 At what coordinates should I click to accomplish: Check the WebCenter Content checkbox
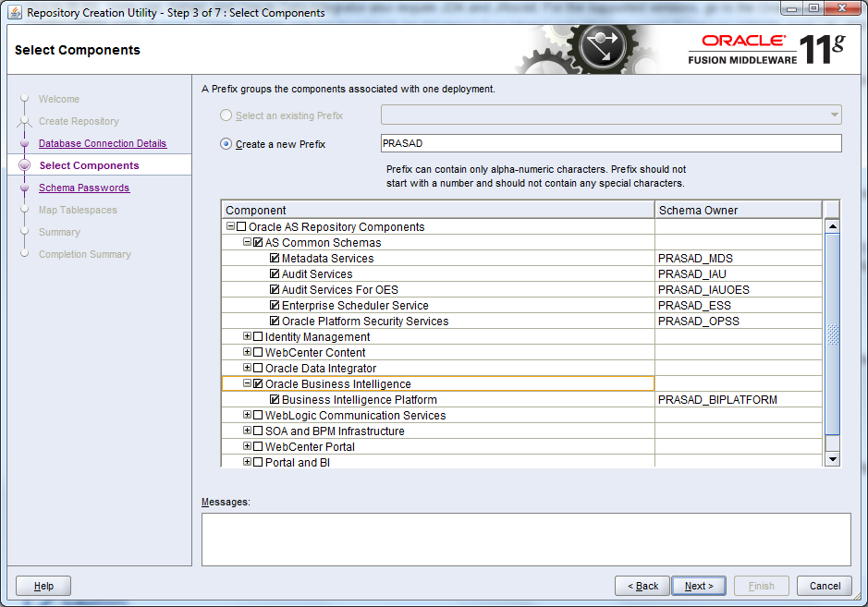258,352
